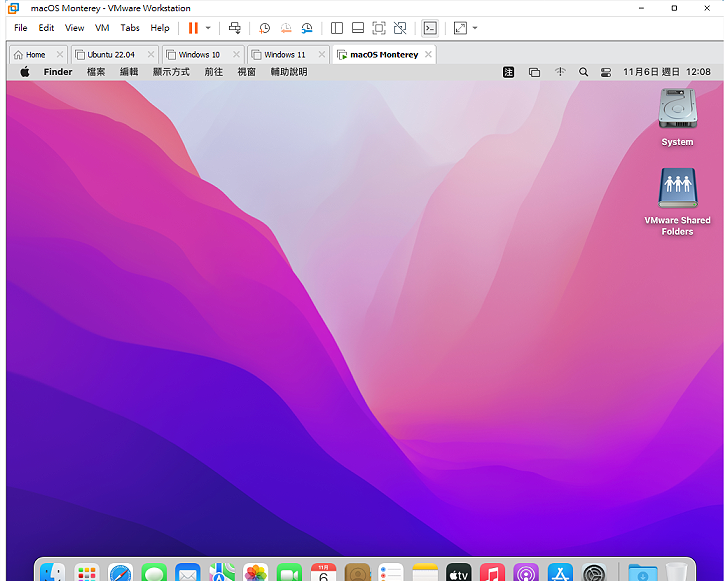The width and height of the screenshot is (724, 581).
Task: Click the 注 input source icon
Action: pyautogui.click(x=508, y=72)
